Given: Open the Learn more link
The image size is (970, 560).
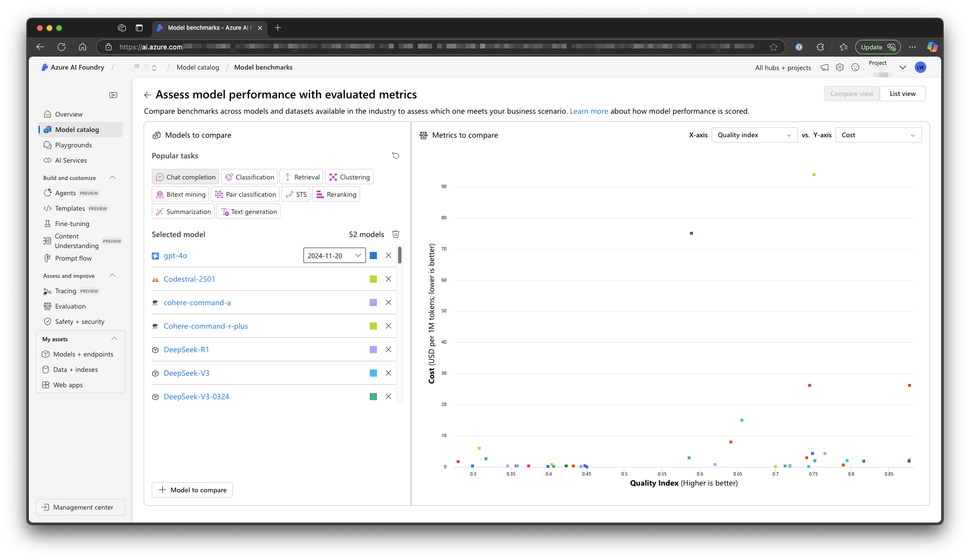Looking at the screenshot, I should pos(589,111).
